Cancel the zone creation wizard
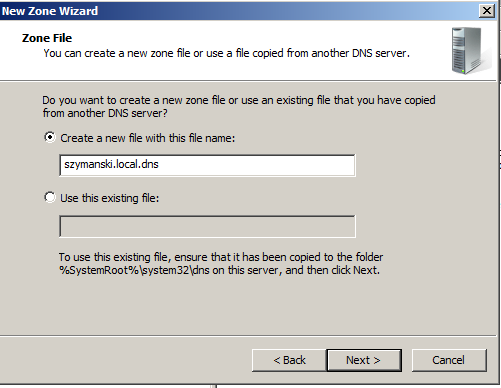This screenshot has height=388, width=501. 449,360
